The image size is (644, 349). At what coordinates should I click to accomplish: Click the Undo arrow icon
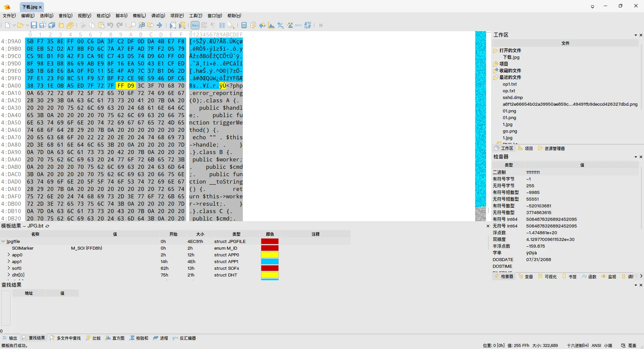pos(110,25)
